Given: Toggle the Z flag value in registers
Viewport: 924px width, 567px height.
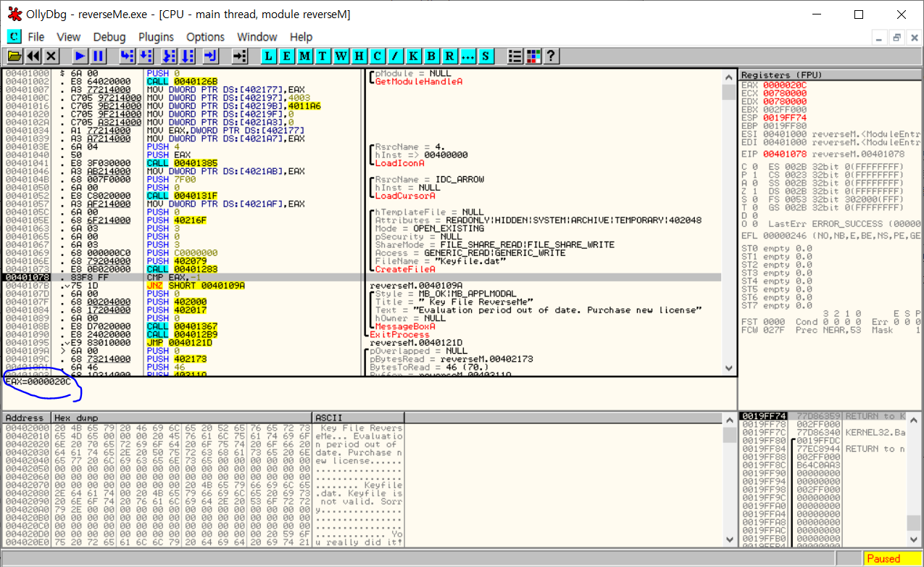Looking at the screenshot, I should (x=752, y=191).
